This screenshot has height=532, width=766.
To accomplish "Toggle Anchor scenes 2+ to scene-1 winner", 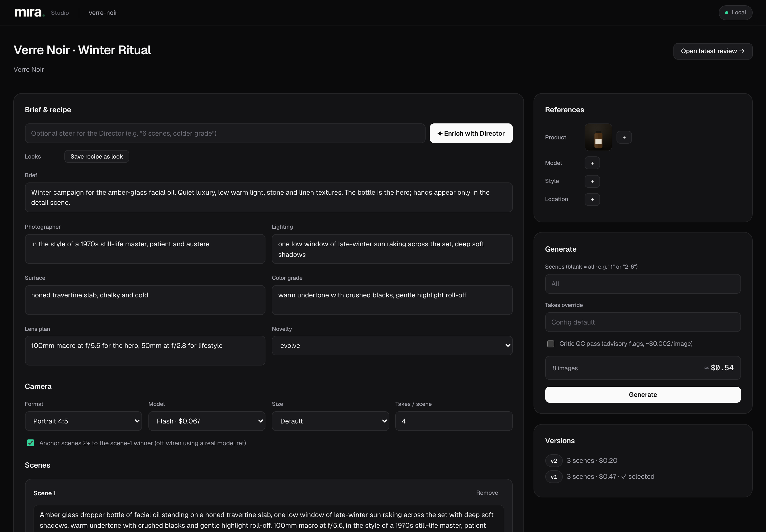I will pos(31,443).
